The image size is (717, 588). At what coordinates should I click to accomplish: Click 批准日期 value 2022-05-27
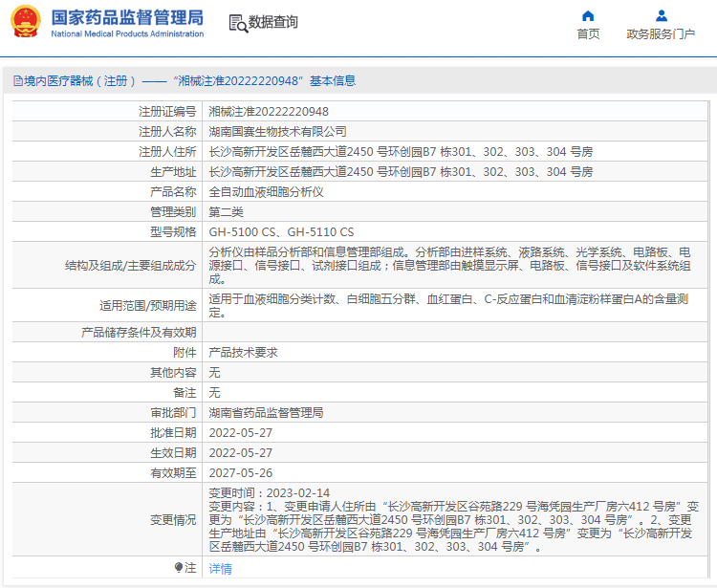point(241,433)
